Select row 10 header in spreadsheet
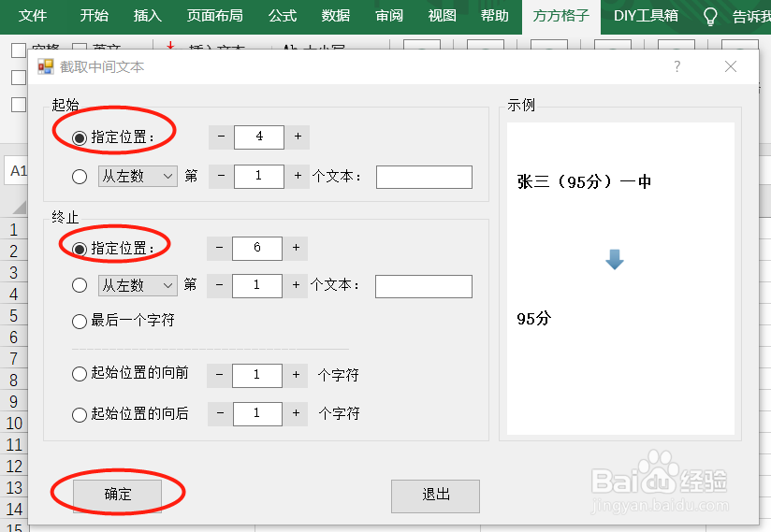Viewport: 771px width, 532px height. point(14,423)
